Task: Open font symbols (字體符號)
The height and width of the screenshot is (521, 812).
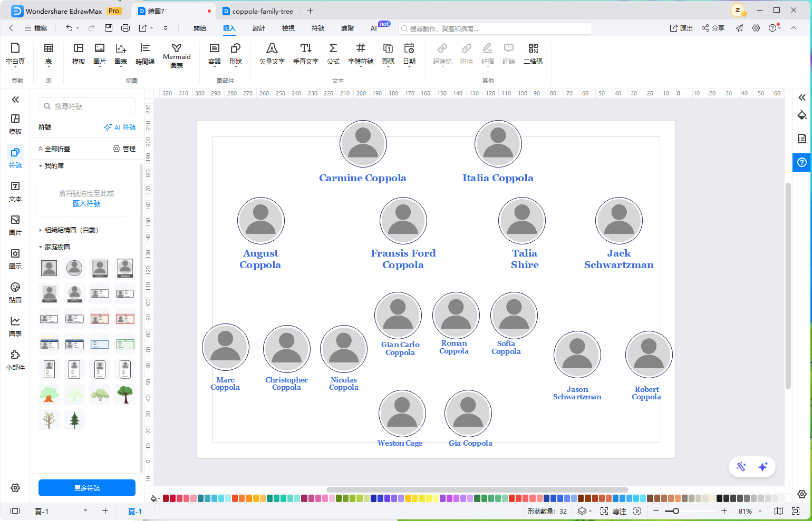Action: (361, 54)
